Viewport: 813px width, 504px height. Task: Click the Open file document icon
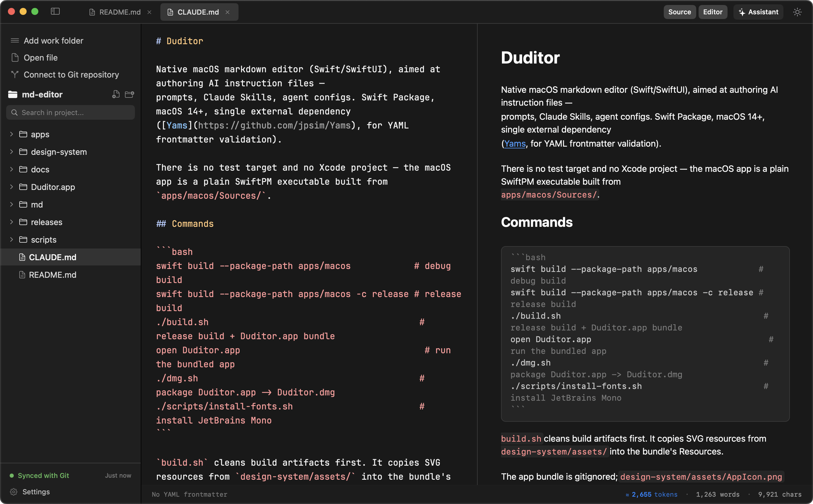point(15,58)
